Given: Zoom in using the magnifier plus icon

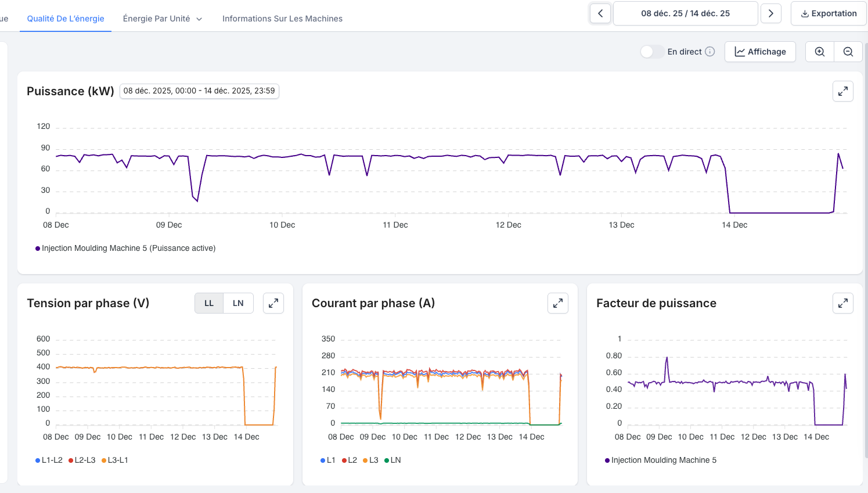Looking at the screenshot, I should [820, 52].
